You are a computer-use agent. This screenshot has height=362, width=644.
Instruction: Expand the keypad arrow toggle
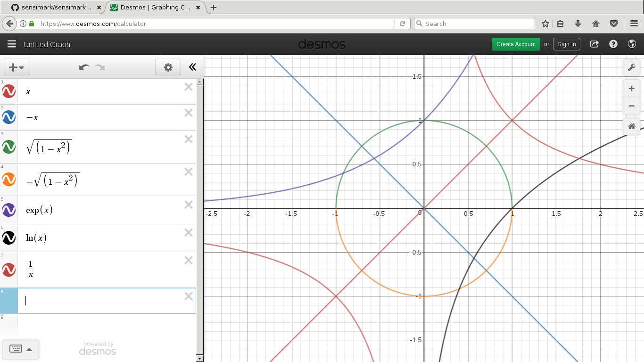(29, 349)
